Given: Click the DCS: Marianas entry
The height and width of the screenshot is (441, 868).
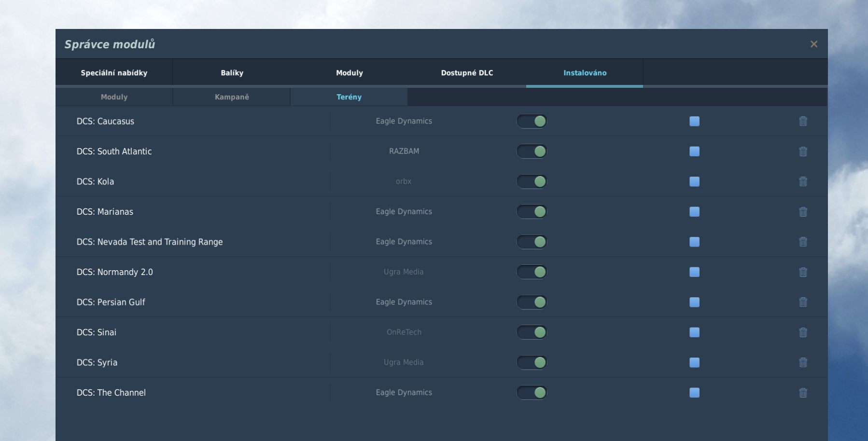Looking at the screenshot, I should [x=105, y=212].
